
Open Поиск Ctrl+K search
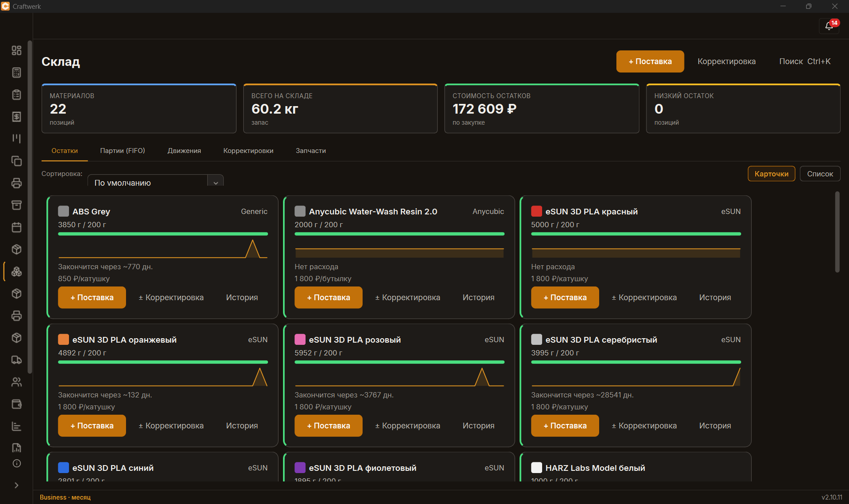pos(805,61)
